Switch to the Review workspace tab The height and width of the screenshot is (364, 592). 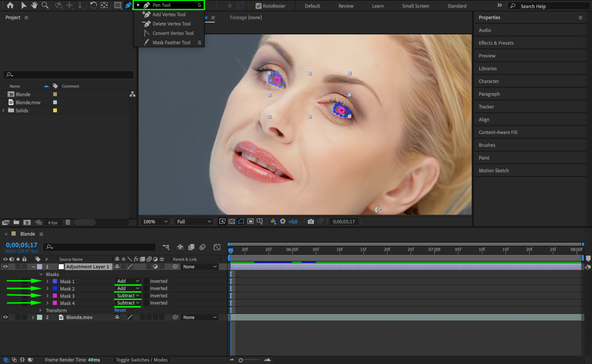point(346,6)
